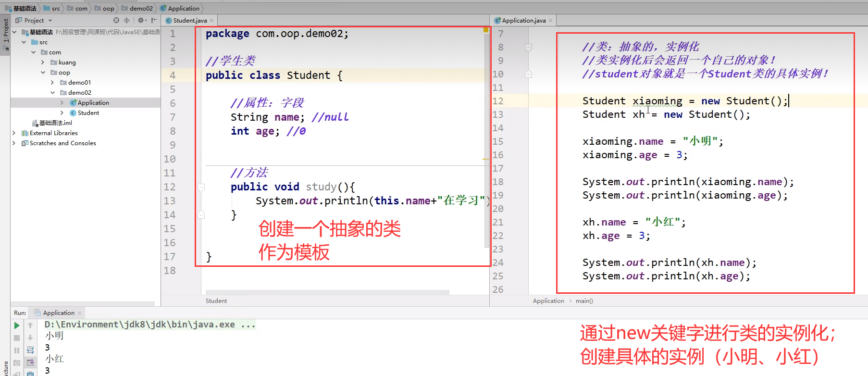The image size is (868, 376).
Task: Expand the kuang package node
Action: (x=43, y=63)
